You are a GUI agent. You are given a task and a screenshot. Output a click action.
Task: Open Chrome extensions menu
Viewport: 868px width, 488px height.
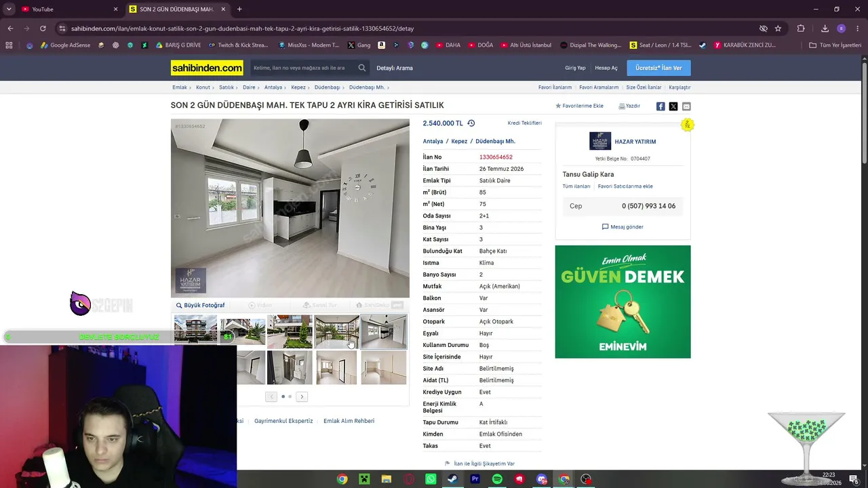click(x=801, y=28)
